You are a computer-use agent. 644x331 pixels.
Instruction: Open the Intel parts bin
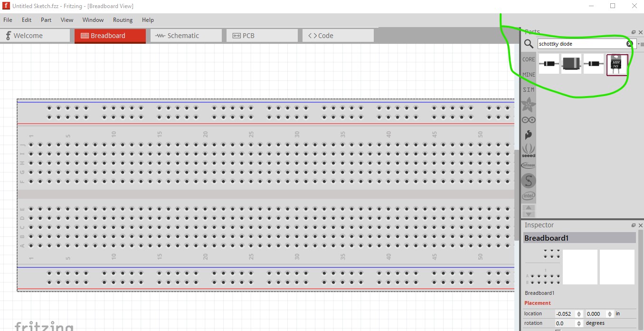point(528,195)
